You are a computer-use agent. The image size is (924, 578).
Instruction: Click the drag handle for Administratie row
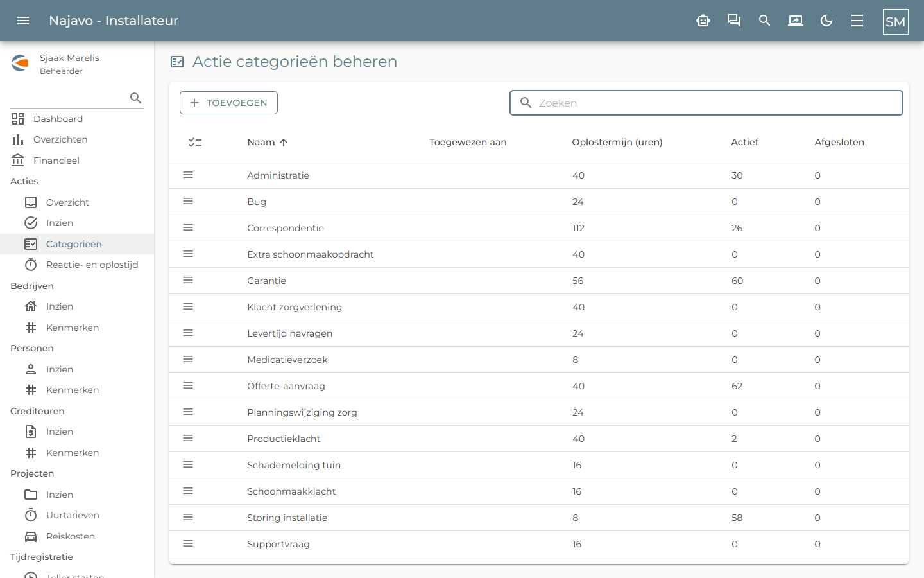[188, 175]
